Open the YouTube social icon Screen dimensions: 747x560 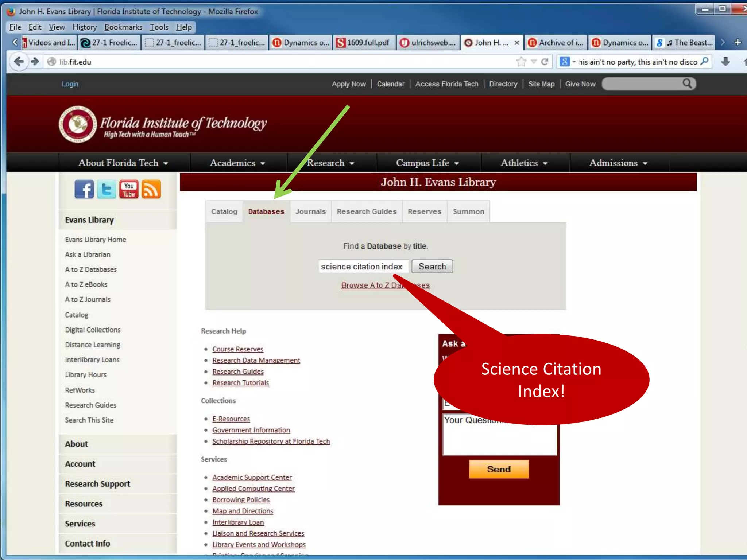click(129, 189)
